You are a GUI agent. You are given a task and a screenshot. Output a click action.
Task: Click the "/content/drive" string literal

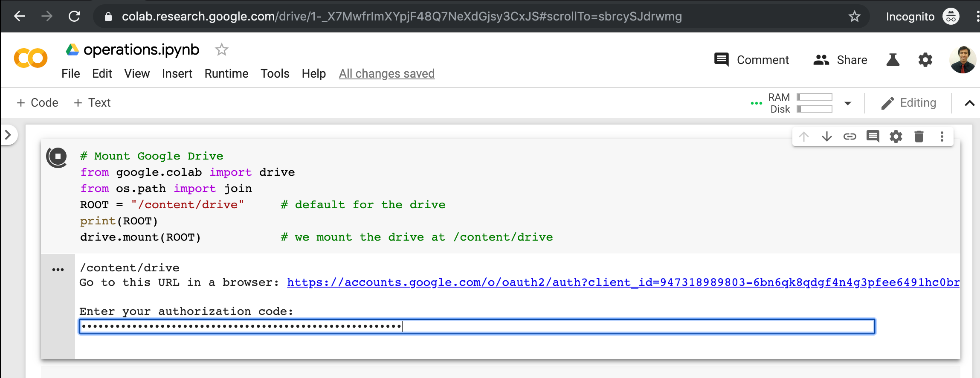187,205
